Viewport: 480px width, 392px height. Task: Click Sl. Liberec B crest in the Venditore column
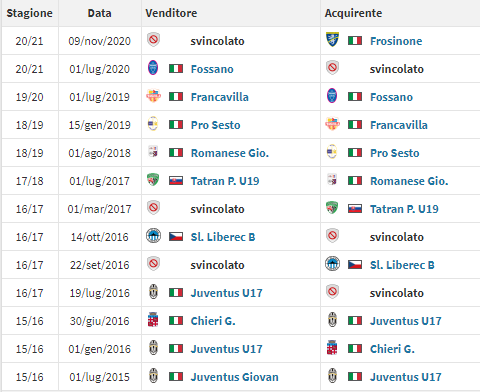coord(154,236)
